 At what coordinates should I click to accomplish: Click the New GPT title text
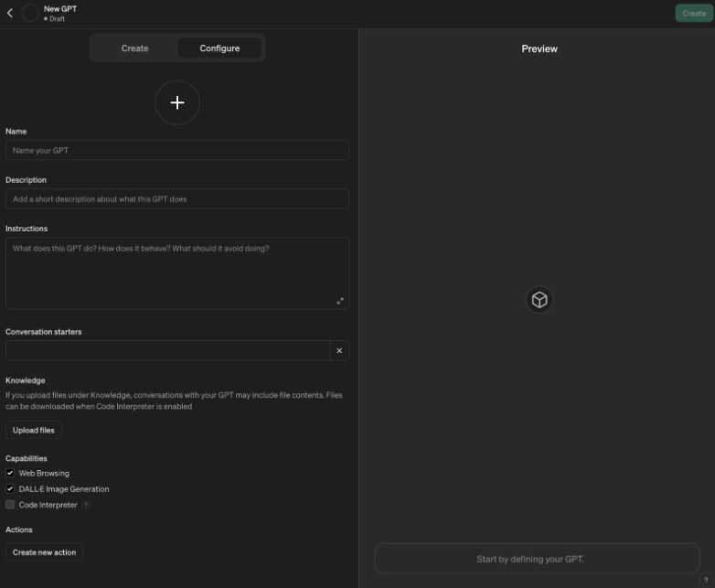coord(60,8)
